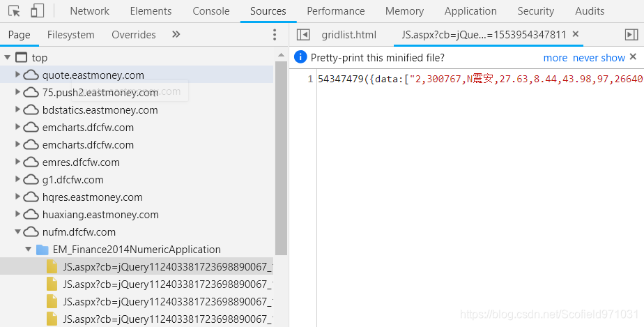Select the JS.aspx editor tab
644x327 pixels.
(x=484, y=35)
